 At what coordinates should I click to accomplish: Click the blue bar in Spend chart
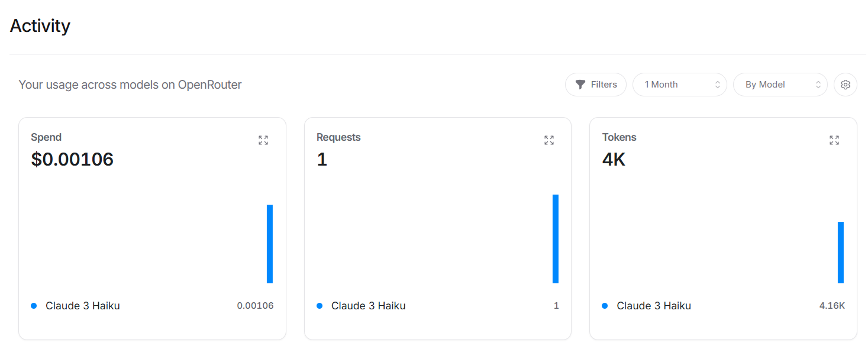click(x=270, y=244)
